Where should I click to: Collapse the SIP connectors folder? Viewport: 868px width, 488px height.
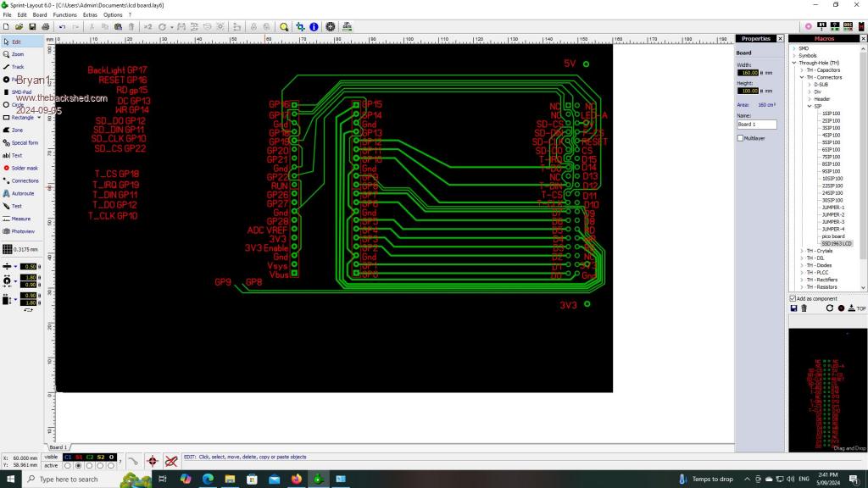pyautogui.click(x=809, y=106)
